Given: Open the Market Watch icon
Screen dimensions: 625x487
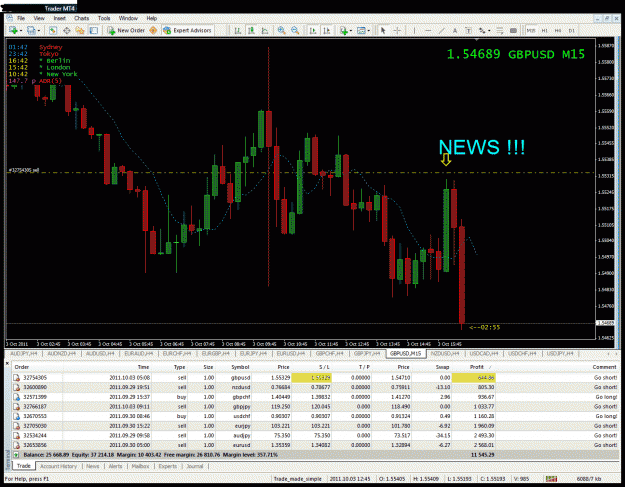Looking at the screenshot, I should tap(53, 31).
